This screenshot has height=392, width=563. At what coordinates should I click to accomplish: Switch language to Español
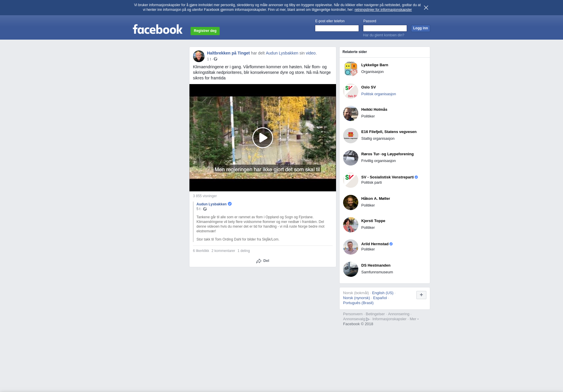point(380,298)
